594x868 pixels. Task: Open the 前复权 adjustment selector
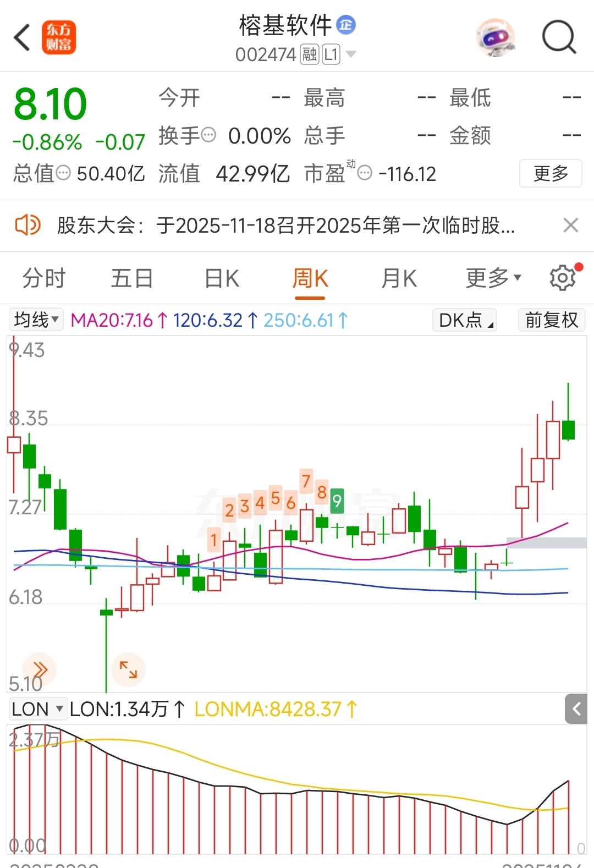click(552, 320)
